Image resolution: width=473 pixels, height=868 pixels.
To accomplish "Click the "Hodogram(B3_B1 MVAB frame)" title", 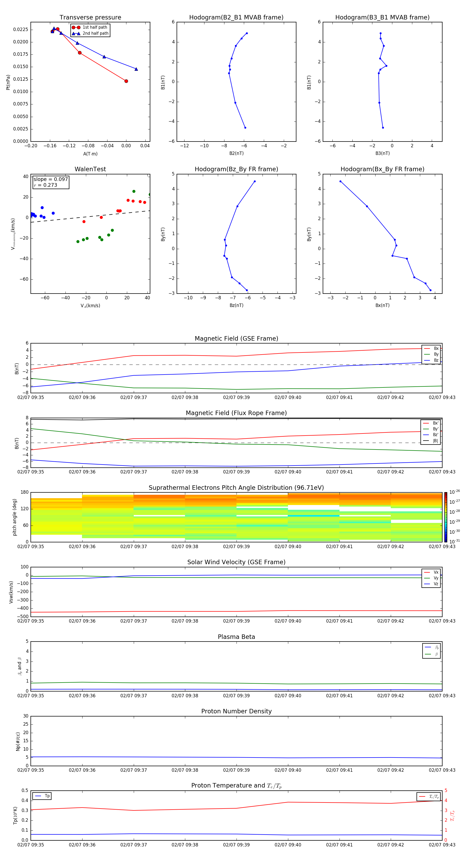I will coord(382,18).
